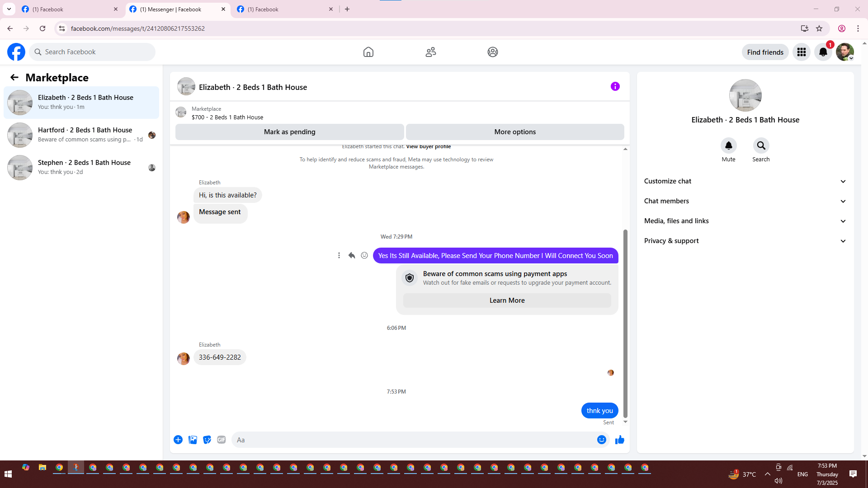The height and width of the screenshot is (488, 868).
Task: Expand Chat members section
Action: click(x=745, y=201)
